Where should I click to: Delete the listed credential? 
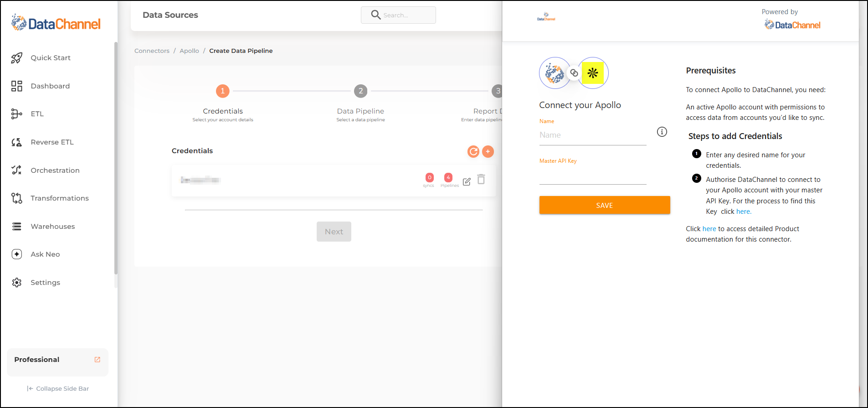[481, 179]
